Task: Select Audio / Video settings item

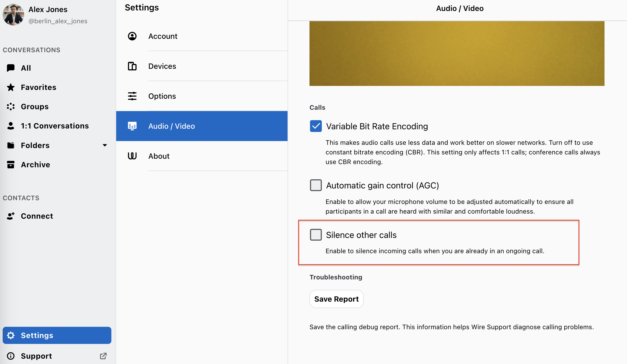Action: (x=202, y=126)
